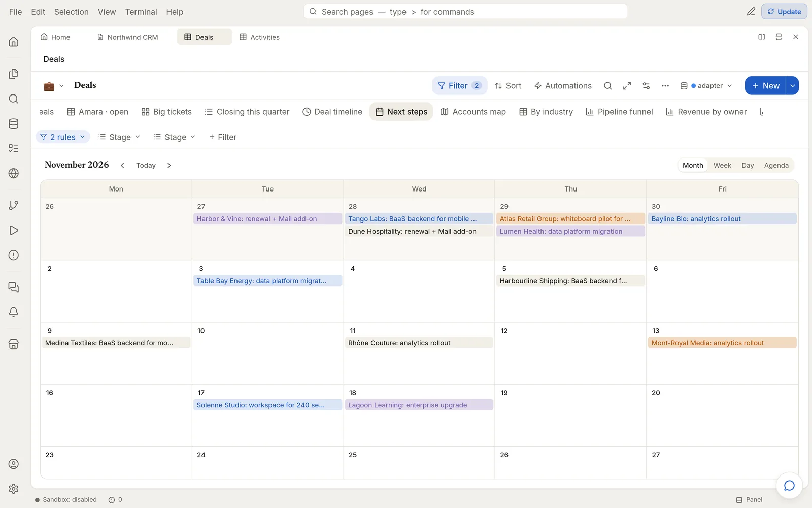This screenshot has width=812, height=508.
Task: Open the Terminal menu
Action: pyautogui.click(x=141, y=12)
